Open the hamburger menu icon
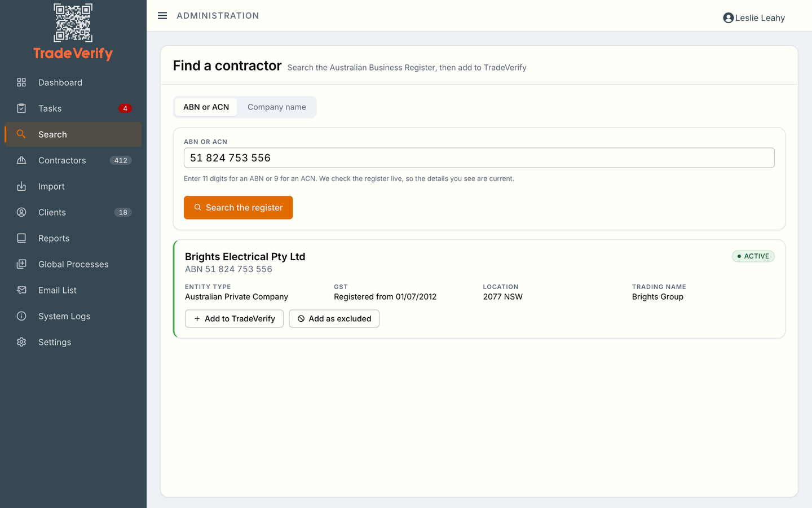Screen dimensions: 812x508 click(162, 16)
